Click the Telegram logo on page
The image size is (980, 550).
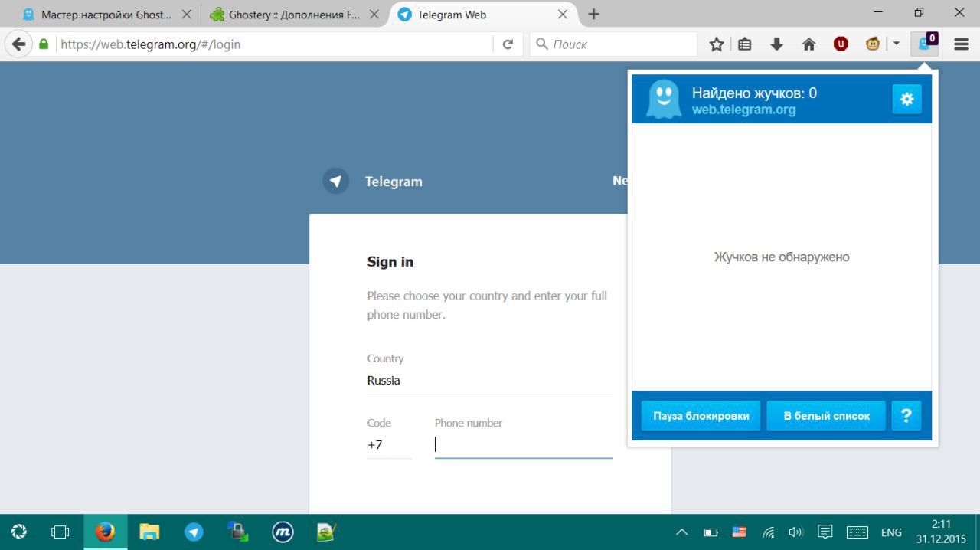335,182
